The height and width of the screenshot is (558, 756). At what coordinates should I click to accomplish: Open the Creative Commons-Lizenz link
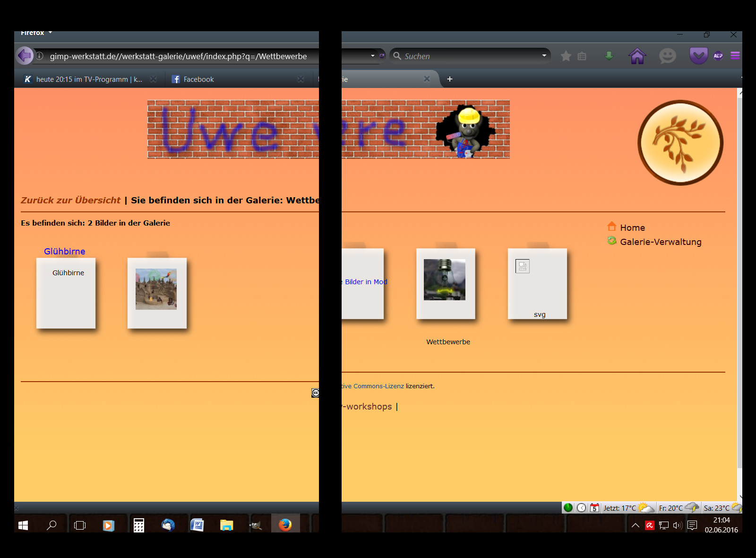(373, 386)
